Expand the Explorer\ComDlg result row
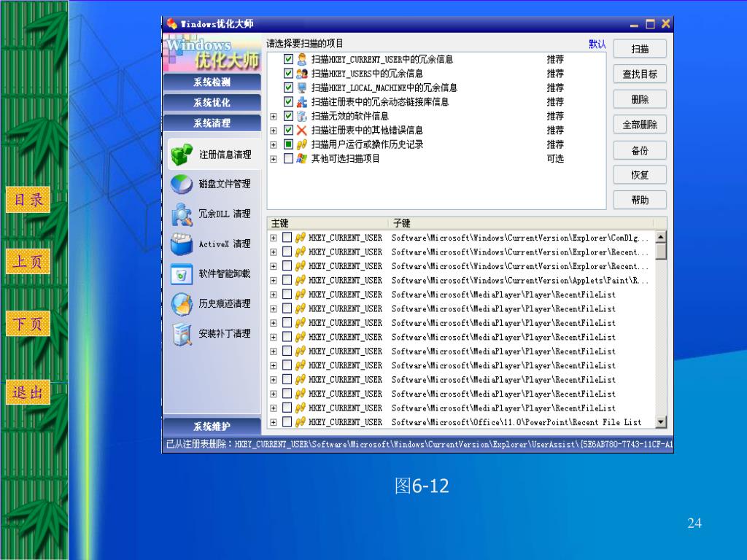747x560 pixels. tap(274, 238)
